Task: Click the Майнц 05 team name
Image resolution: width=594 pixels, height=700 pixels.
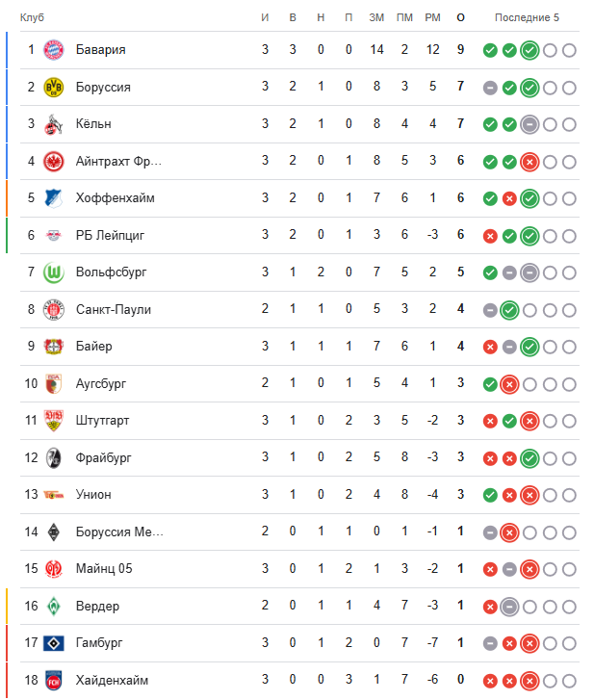Action: 104,568
